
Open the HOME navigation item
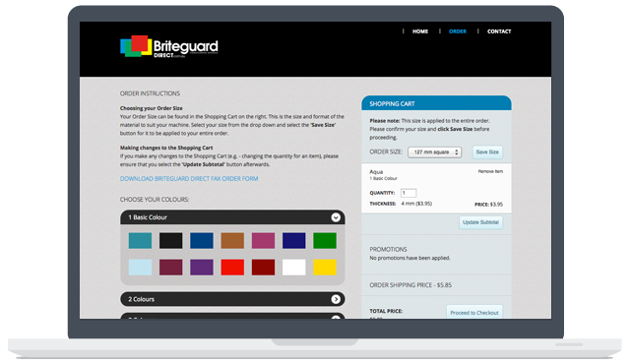[x=420, y=31]
